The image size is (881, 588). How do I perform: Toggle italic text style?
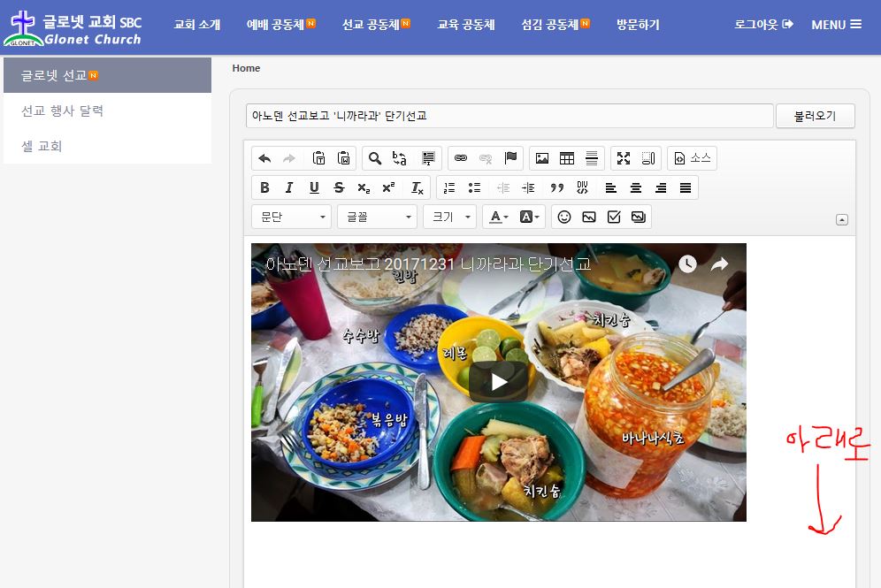(x=289, y=187)
